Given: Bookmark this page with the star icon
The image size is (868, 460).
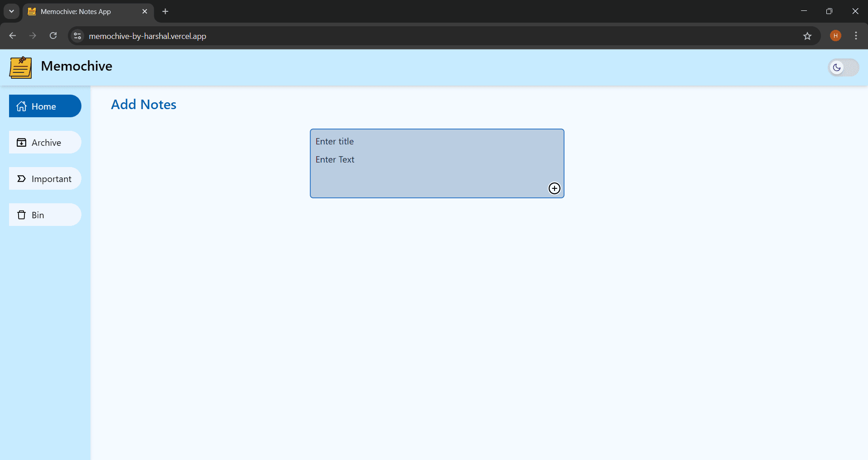Looking at the screenshot, I should tap(807, 36).
